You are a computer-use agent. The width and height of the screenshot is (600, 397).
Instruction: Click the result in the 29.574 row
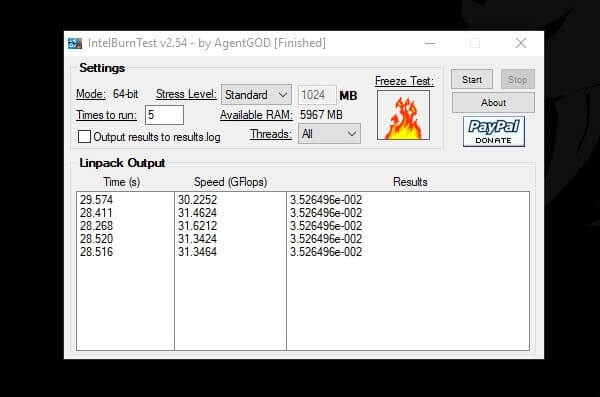tap(326, 200)
